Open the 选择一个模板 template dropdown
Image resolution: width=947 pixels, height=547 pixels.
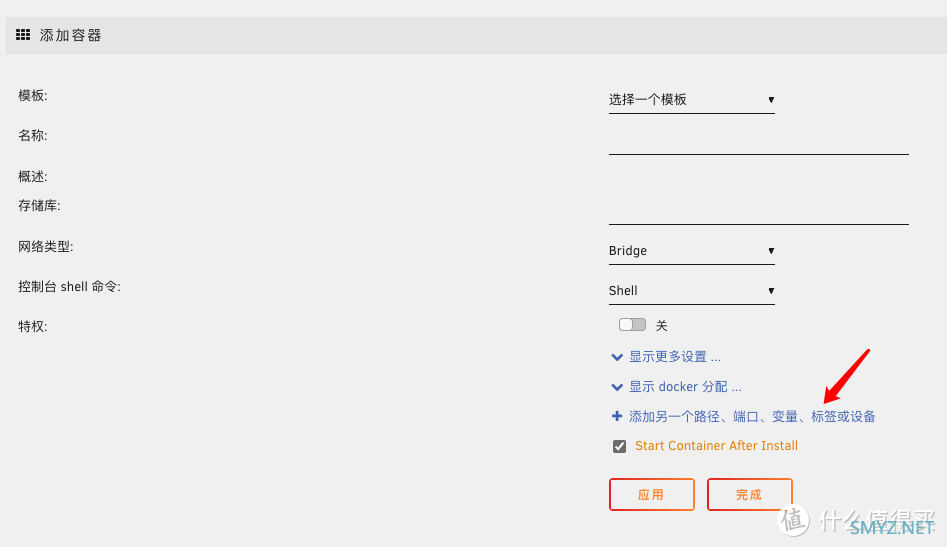point(692,100)
